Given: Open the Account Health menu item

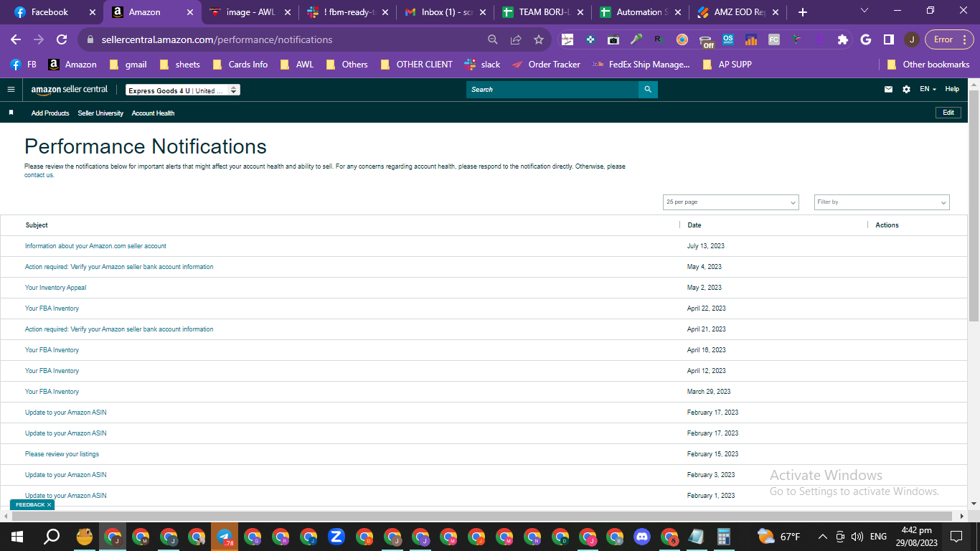Looking at the screenshot, I should (x=153, y=113).
